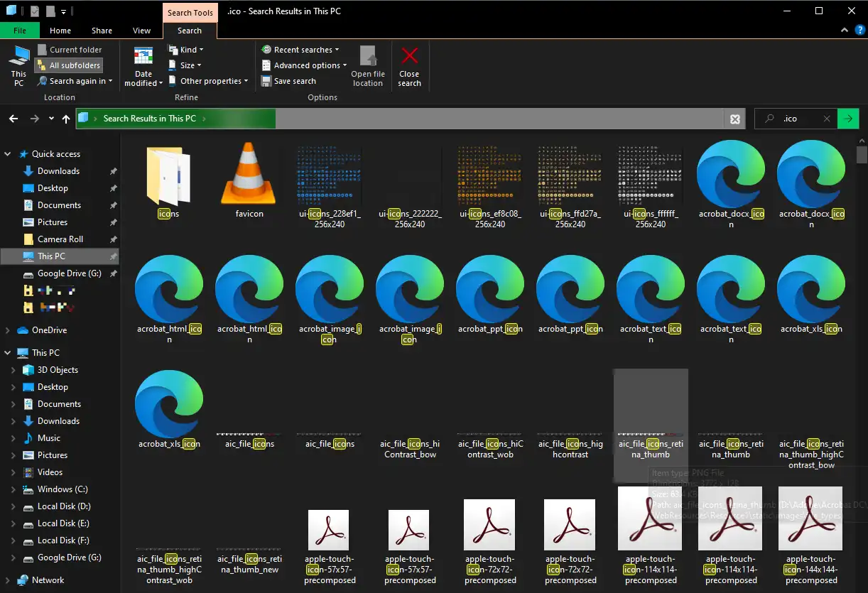Select the aic_file_icons_highcontrast file
The height and width of the screenshot is (593, 868).
570,445
